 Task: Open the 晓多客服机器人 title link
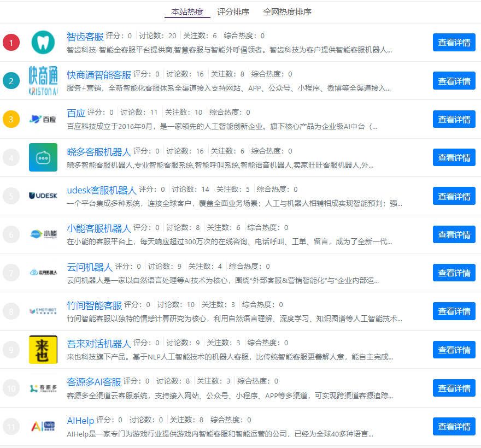point(99,152)
